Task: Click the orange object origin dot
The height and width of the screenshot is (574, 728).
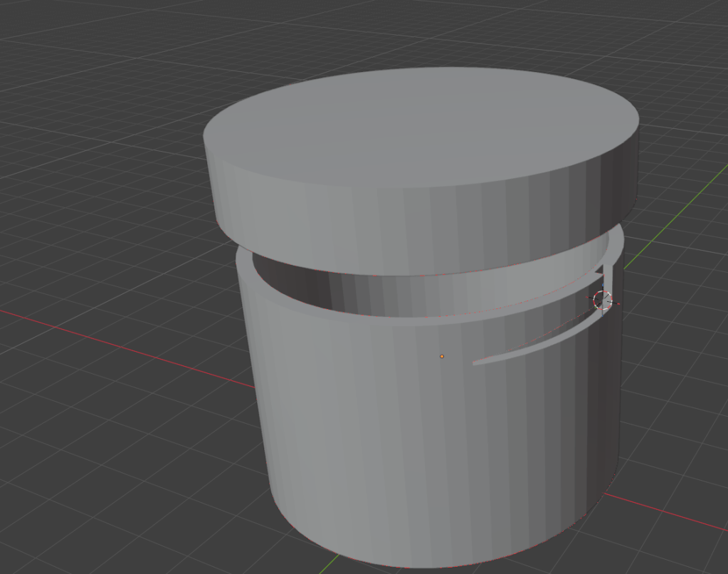Action: pos(441,357)
